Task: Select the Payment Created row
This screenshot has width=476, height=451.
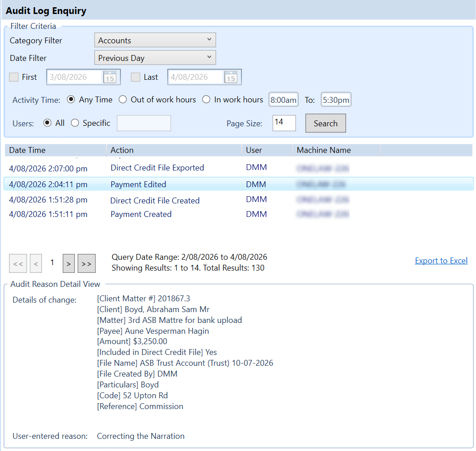Action: coord(239,214)
